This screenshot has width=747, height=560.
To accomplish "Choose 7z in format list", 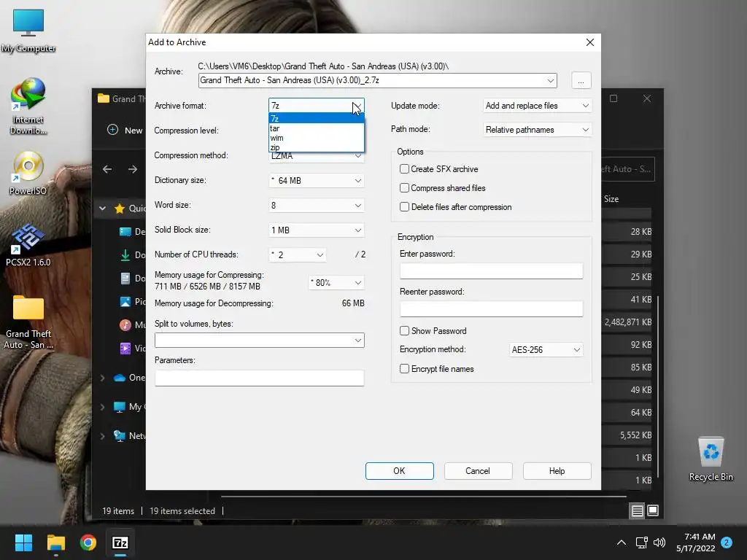I will pyautogui.click(x=317, y=119).
